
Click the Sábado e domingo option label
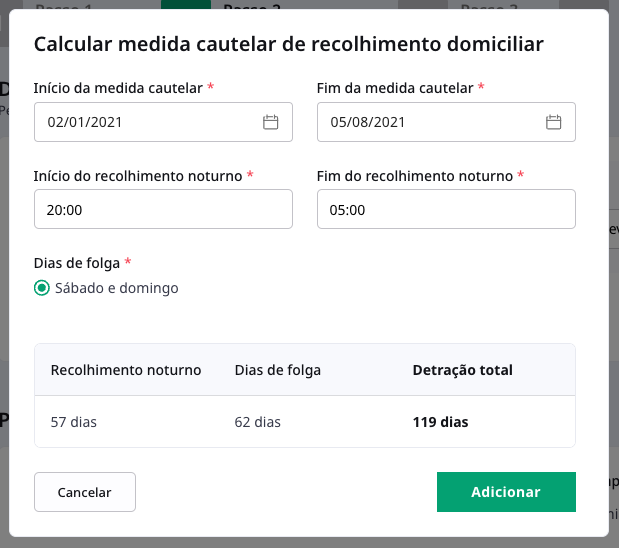point(116,288)
